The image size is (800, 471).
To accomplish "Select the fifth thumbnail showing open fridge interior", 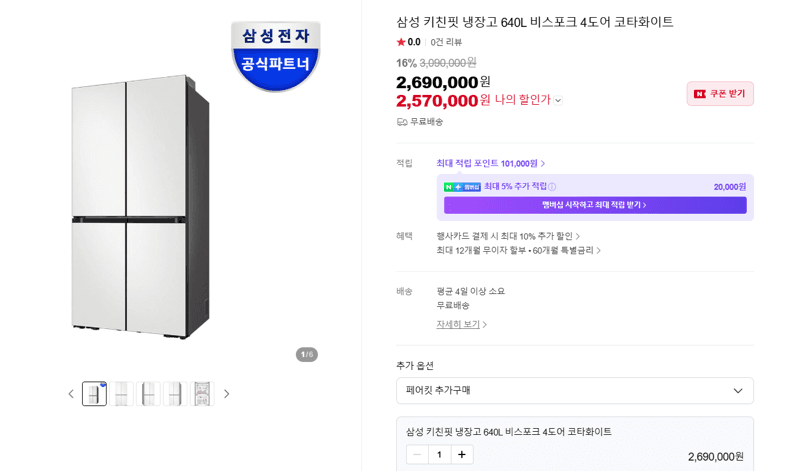I will click(202, 394).
